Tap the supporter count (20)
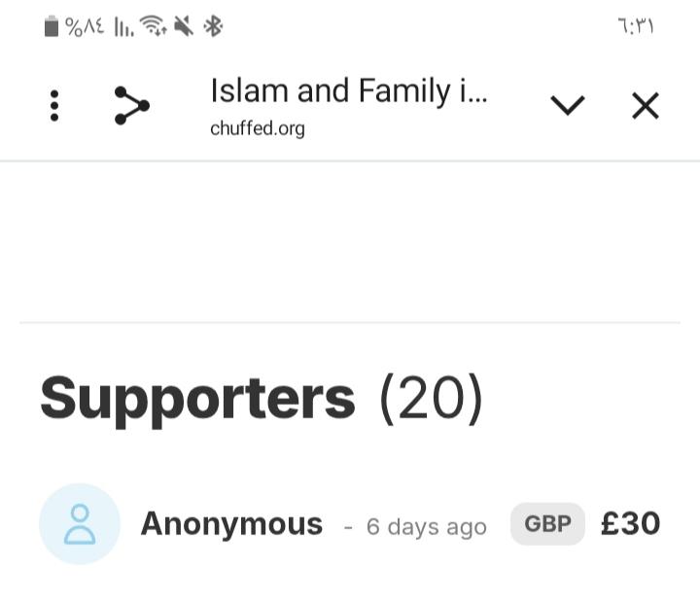 432,399
